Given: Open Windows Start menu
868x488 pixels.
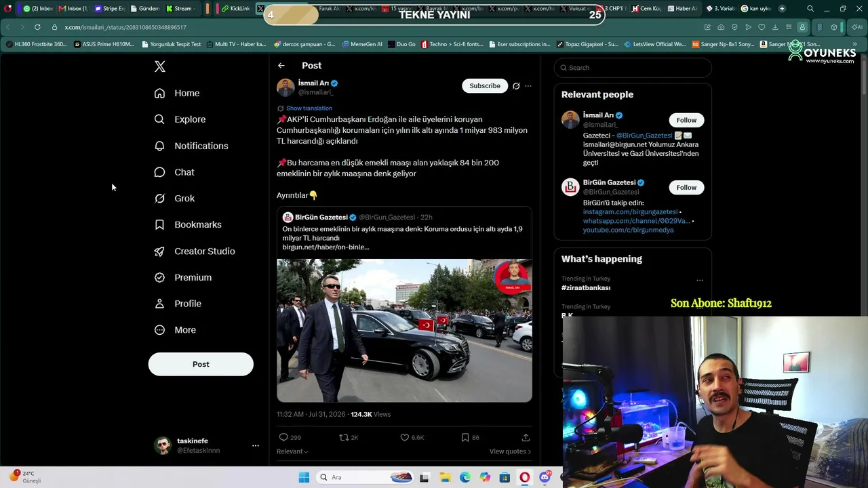Looking at the screenshot, I should pos(304,478).
